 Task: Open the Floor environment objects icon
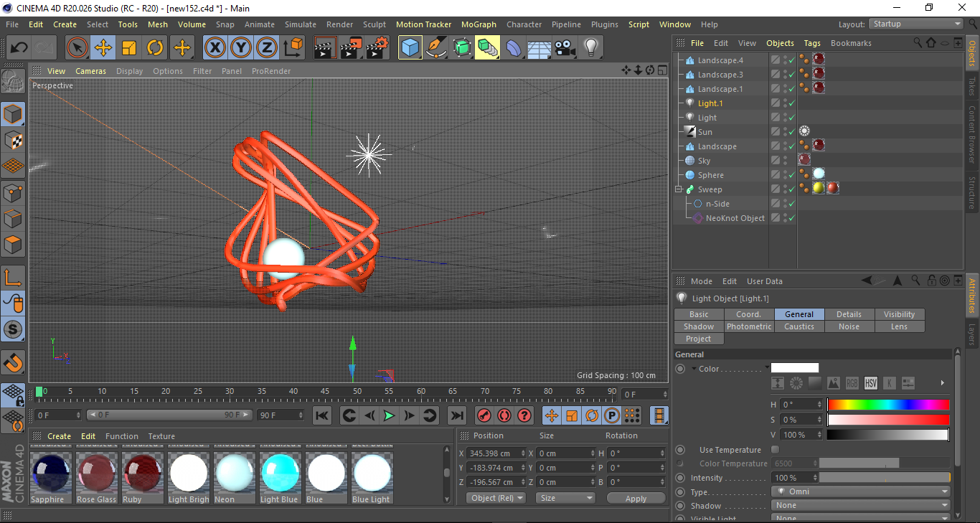click(540, 48)
